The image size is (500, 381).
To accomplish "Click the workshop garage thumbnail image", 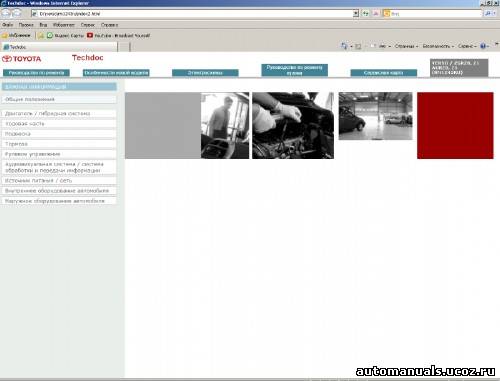I will (x=376, y=116).
